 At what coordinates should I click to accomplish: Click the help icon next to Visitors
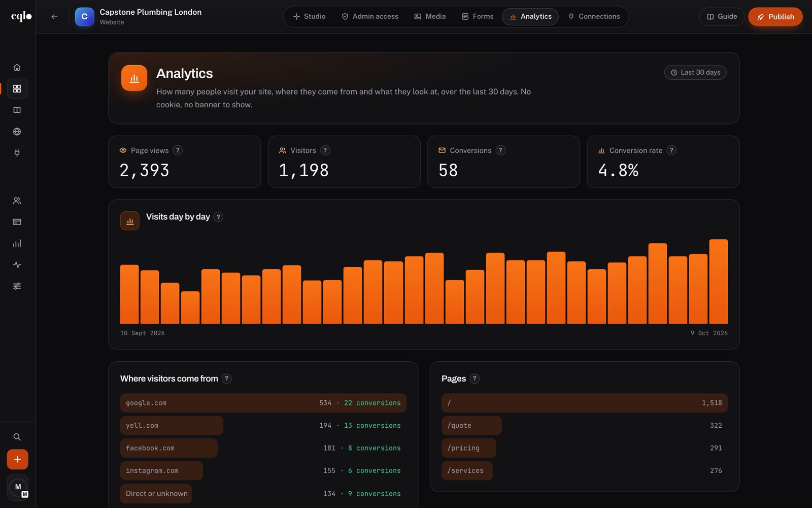coord(325,150)
